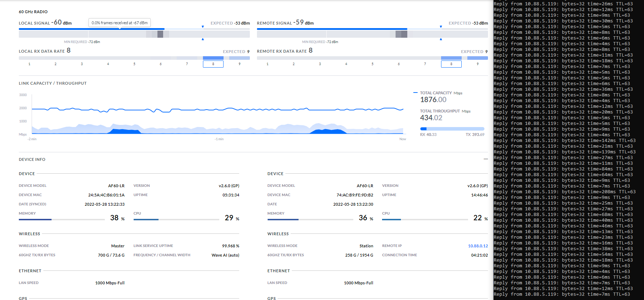
Task: Click the remote expected -53 dBm signal label
Action: [x=468, y=23]
